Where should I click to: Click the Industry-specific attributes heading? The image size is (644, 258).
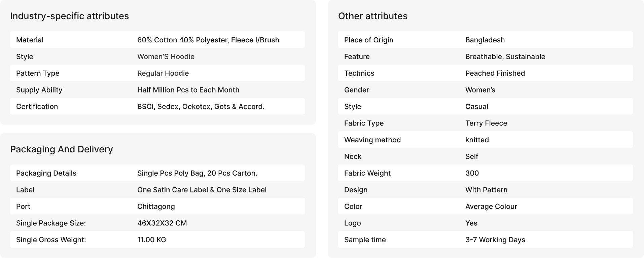pos(69,16)
